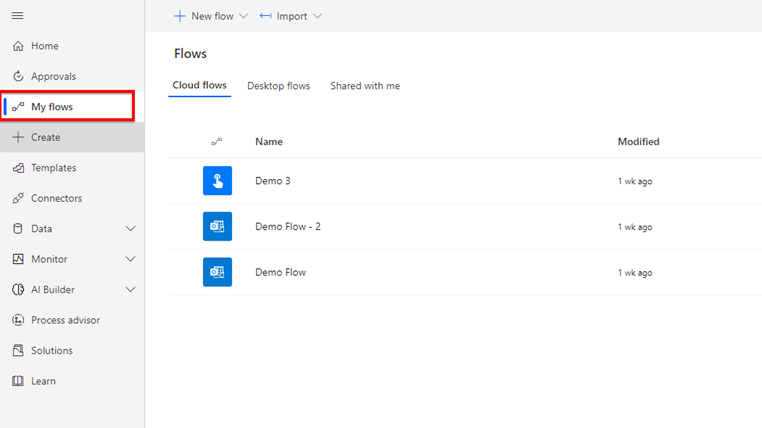This screenshot has height=428, width=762.
Task: Click the Process advisor icon
Action: (x=18, y=320)
